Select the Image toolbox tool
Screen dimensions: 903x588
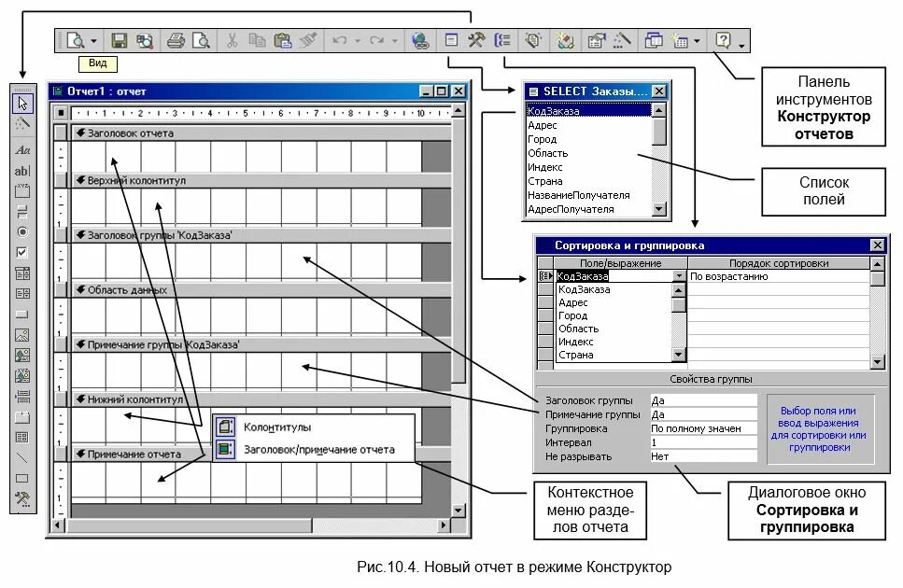pos(22,335)
